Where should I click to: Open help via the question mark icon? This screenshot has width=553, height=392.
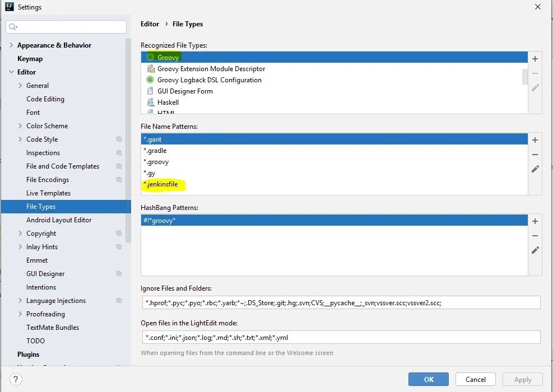(x=16, y=379)
